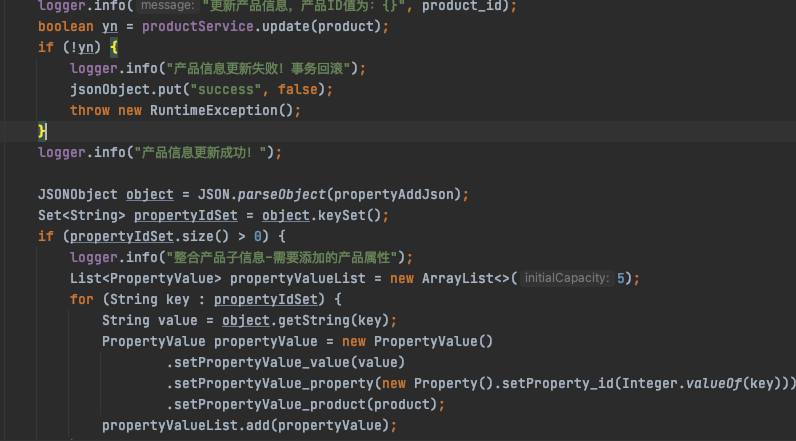796x441 pixels.
Task: Click the highlighted opening brace after if (!yn)
Action: coord(114,47)
